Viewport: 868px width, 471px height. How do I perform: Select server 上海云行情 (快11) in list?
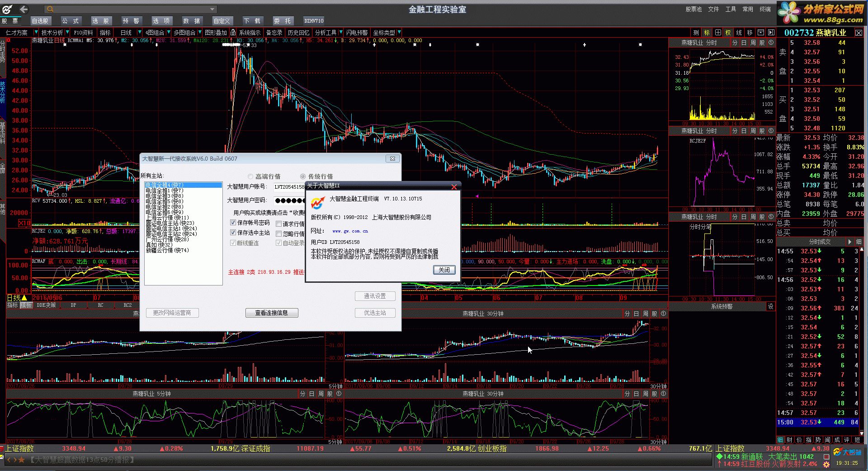tap(183, 218)
